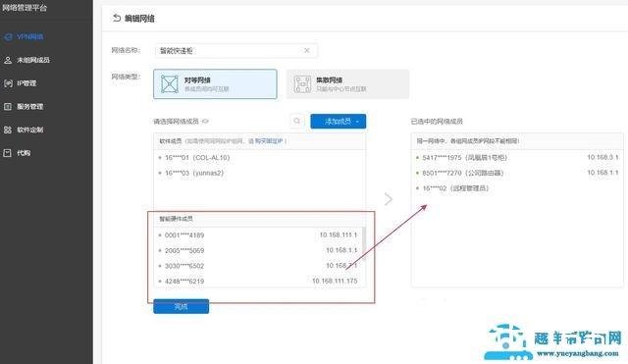Open VPN网络 via its sidebar icon
Screen dimensions: 628x364
(8, 37)
